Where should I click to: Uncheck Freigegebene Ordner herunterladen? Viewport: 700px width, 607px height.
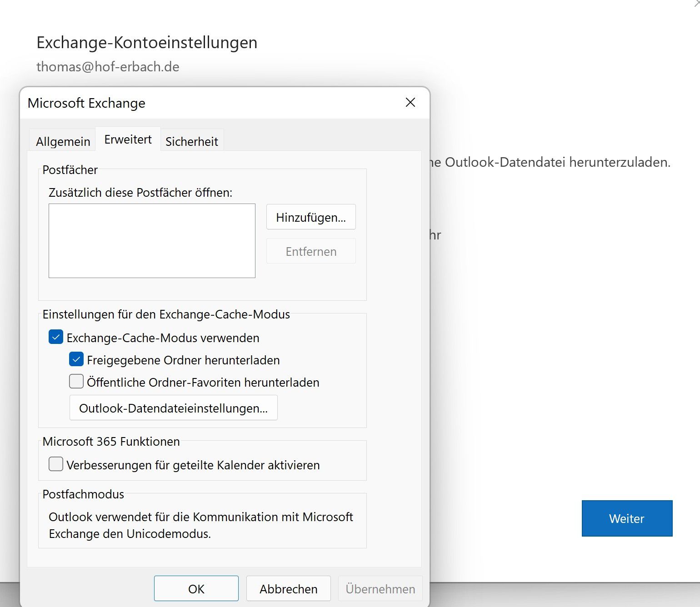point(76,359)
